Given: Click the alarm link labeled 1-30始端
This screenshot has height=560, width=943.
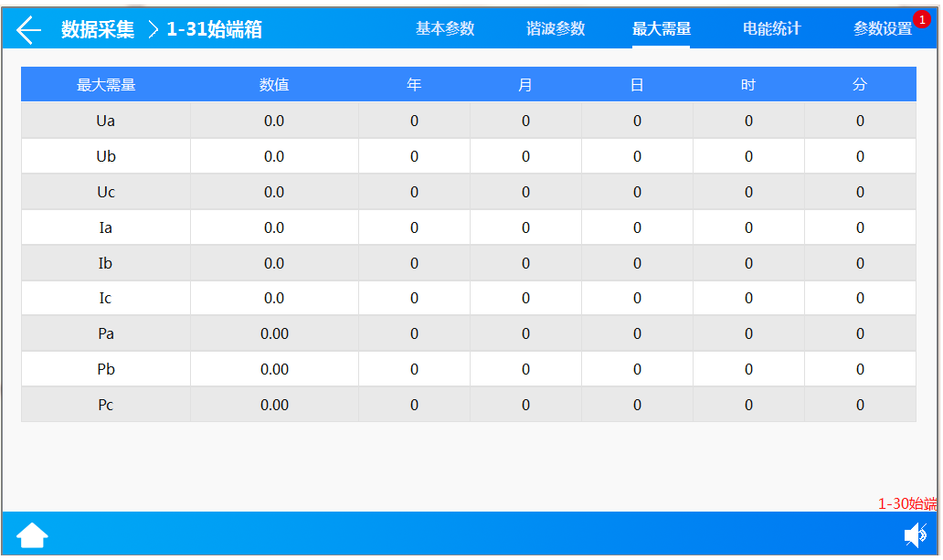Looking at the screenshot, I should (x=909, y=502).
